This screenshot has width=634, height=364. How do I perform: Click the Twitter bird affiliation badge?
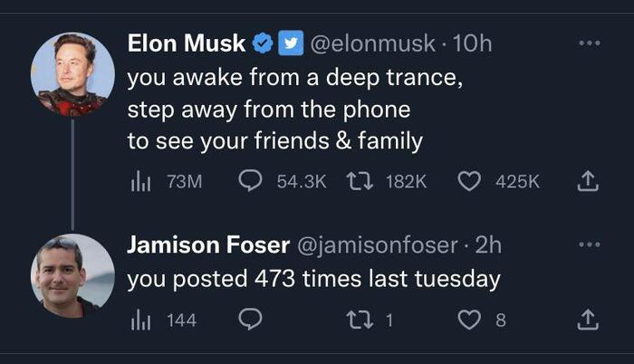[x=288, y=43]
